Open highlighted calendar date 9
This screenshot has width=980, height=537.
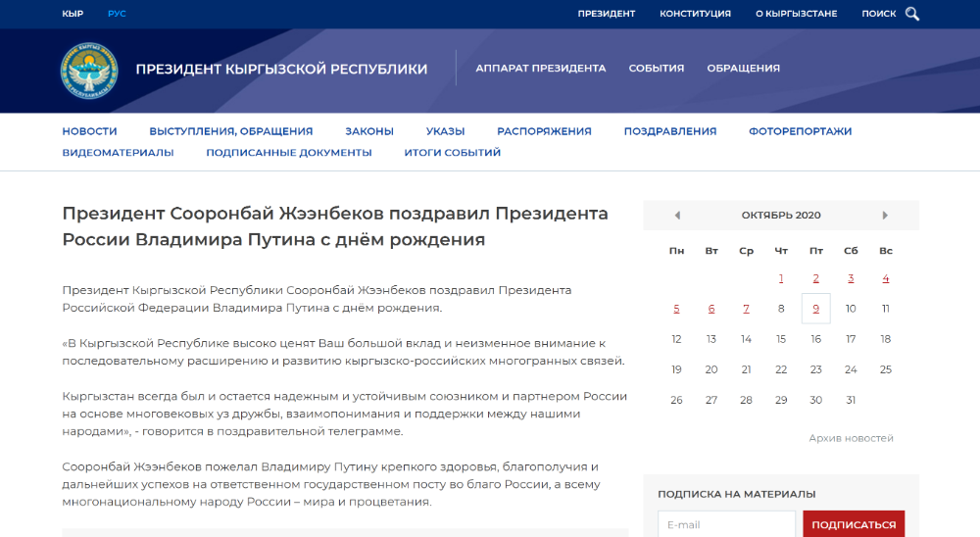pyautogui.click(x=815, y=309)
